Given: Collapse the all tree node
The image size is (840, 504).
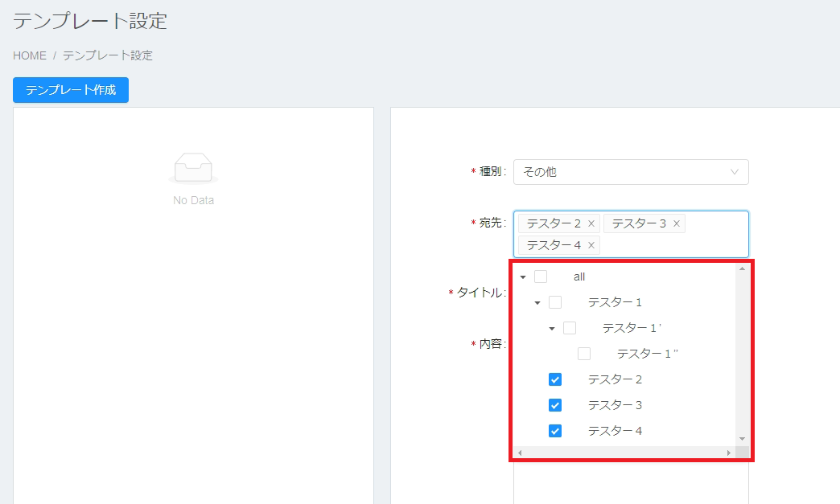Looking at the screenshot, I should click(x=523, y=277).
